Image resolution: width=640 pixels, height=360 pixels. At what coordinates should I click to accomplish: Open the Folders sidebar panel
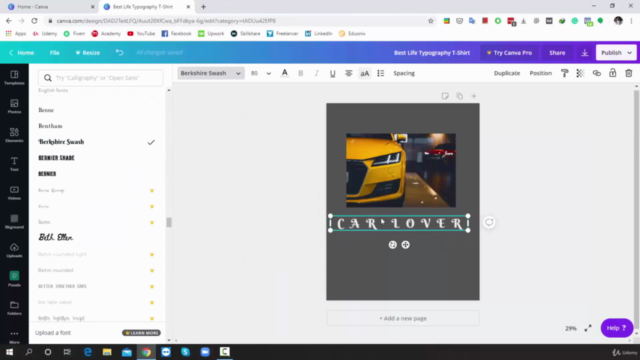point(14,308)
